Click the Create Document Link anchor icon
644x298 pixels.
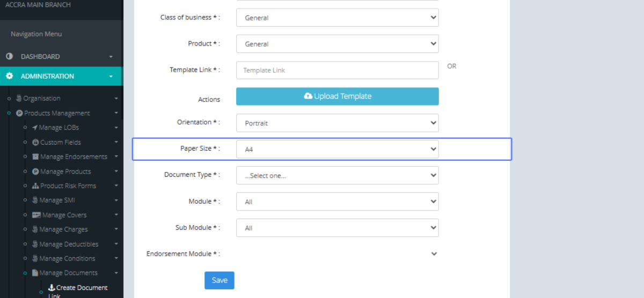click(52, 288)
